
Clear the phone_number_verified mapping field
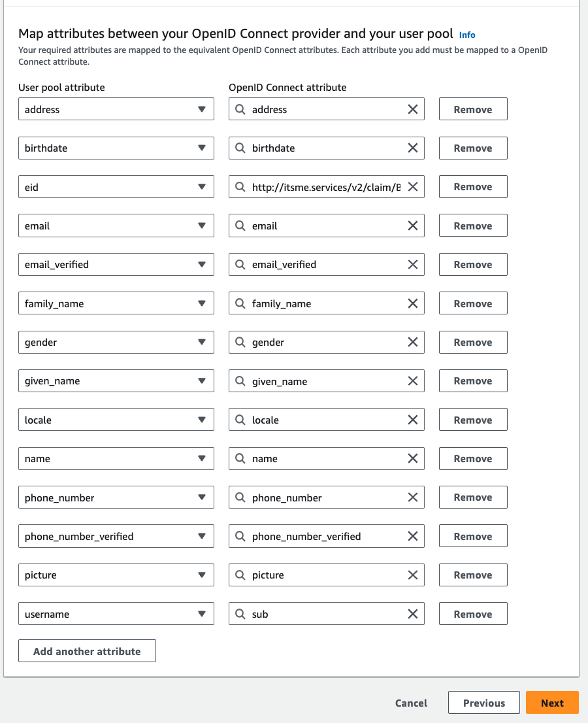[x=412, y=535]
